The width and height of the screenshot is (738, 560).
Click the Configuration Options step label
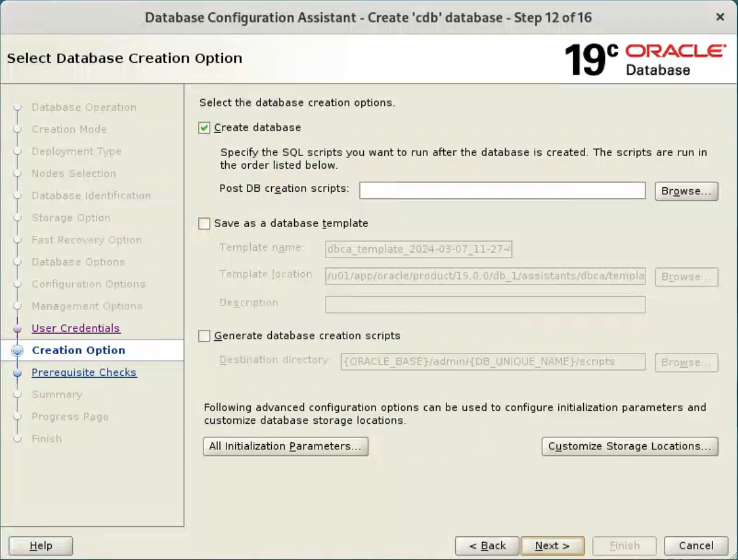88,284
